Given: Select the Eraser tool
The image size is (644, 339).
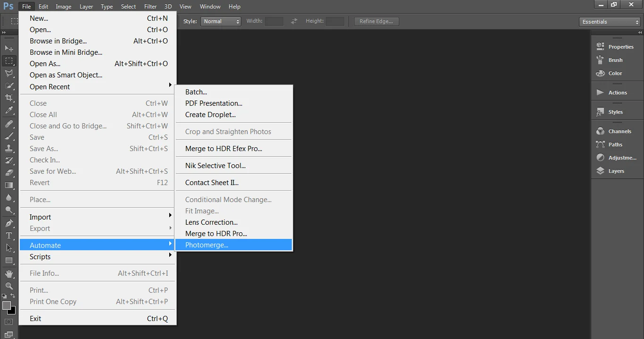Looking at the screenshot, I should [9, 173].
